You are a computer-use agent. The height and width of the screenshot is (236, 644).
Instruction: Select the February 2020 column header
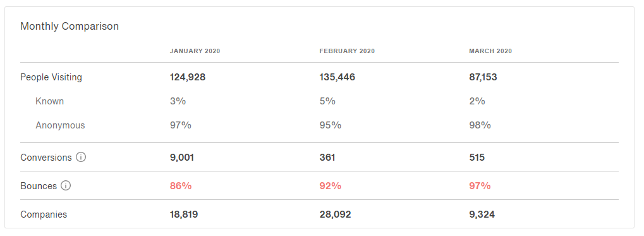point(347,51)
